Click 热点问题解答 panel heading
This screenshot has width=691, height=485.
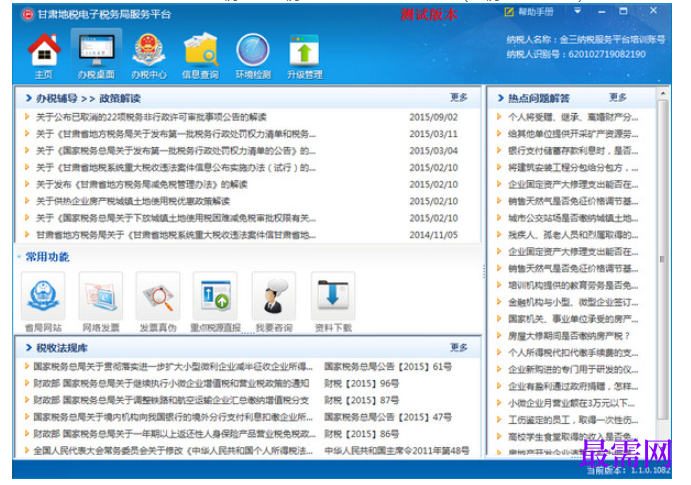click(539, 98)
